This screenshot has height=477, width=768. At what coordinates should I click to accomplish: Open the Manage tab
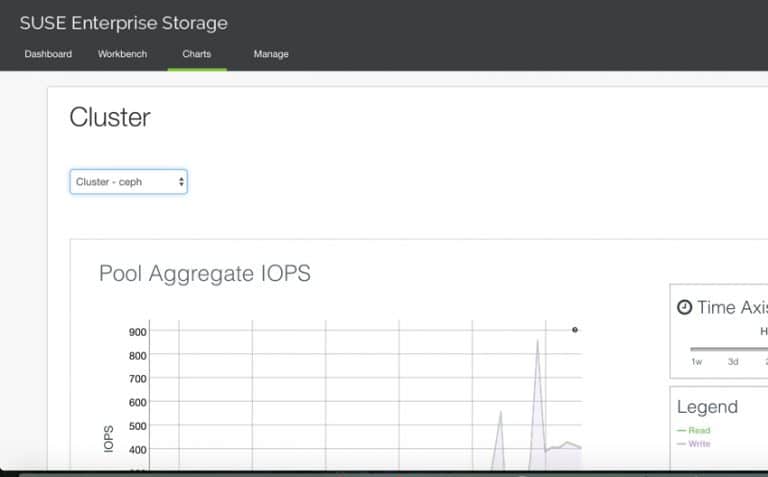click(x=271, y=54)
